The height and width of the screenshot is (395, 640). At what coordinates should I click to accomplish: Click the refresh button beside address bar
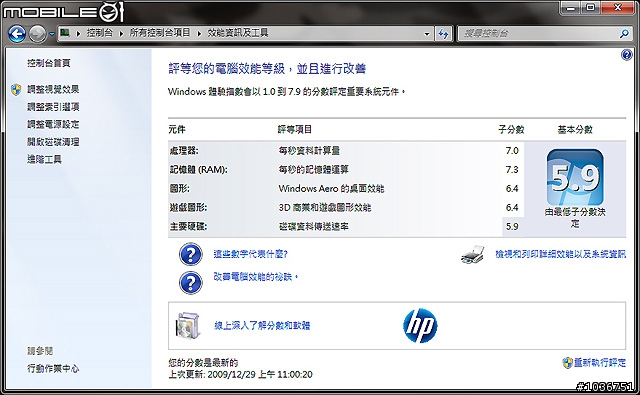(x=443, y=34)
